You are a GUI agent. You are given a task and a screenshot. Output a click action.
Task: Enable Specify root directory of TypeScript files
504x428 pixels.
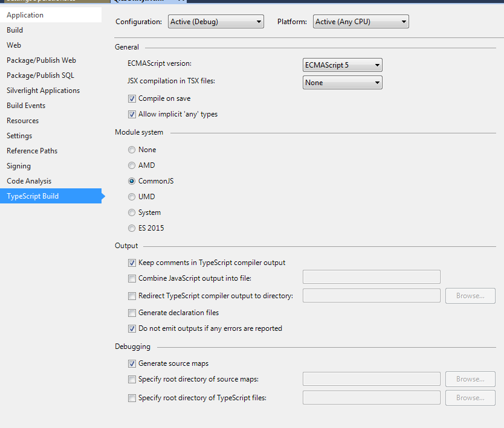132,398
